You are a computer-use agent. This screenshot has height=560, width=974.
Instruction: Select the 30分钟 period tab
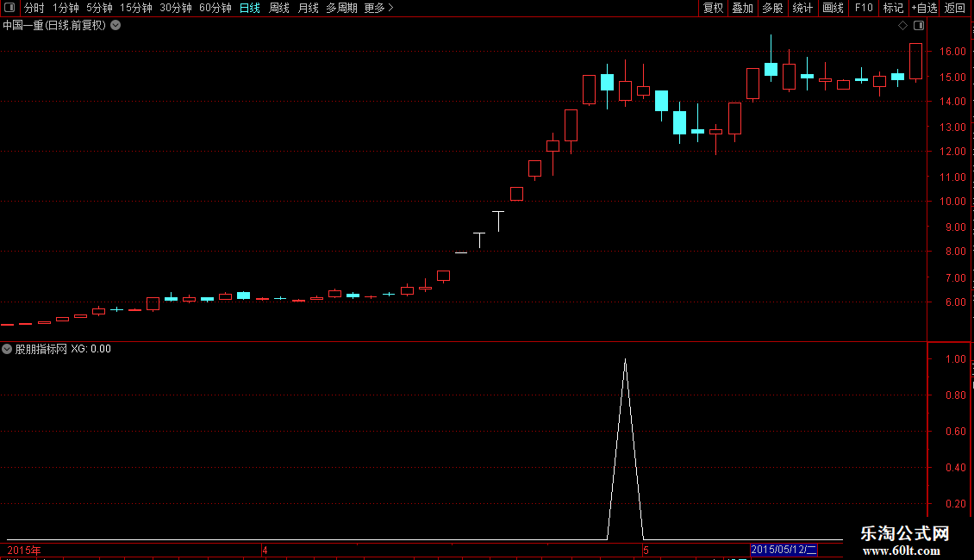point(176,8)
